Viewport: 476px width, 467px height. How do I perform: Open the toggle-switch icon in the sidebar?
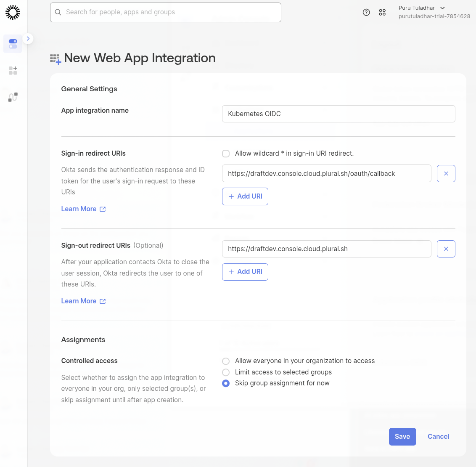[13, 44]
